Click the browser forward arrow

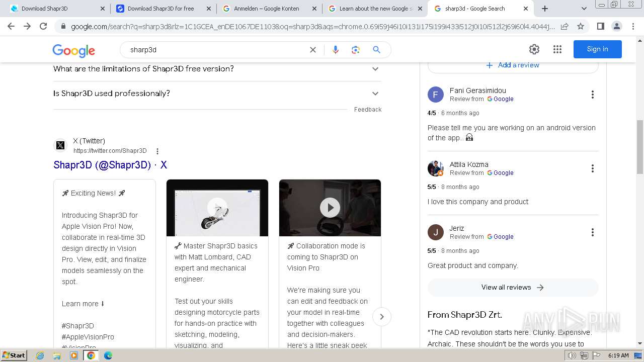point(27,26)
